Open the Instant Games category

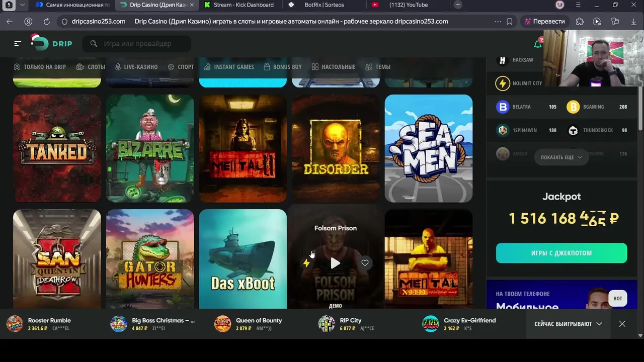pos(228,67)
